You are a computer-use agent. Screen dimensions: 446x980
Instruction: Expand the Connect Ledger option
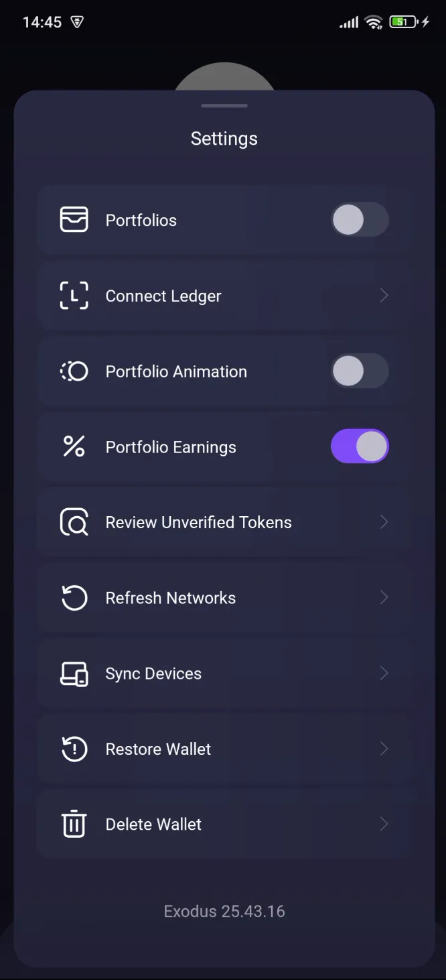click(384, 295)
